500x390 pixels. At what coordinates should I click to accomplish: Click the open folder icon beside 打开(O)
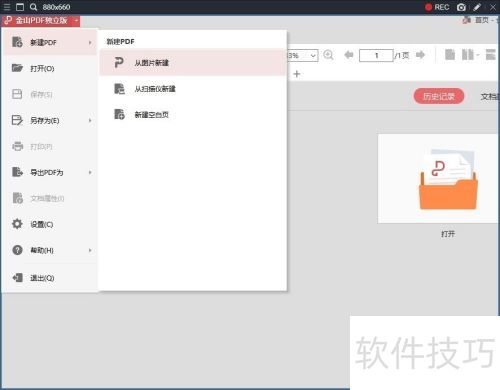click(17, 68)
